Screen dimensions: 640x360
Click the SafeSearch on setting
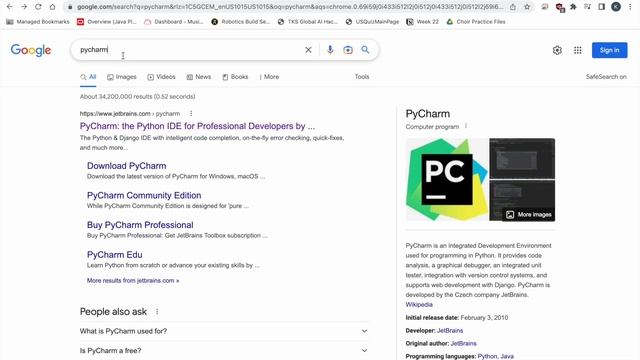tap(606, 77)
